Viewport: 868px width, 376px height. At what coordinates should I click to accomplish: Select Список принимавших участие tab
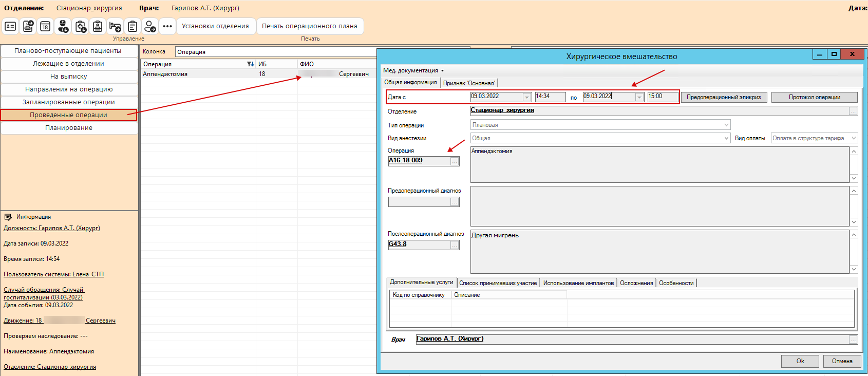(498, 283)
